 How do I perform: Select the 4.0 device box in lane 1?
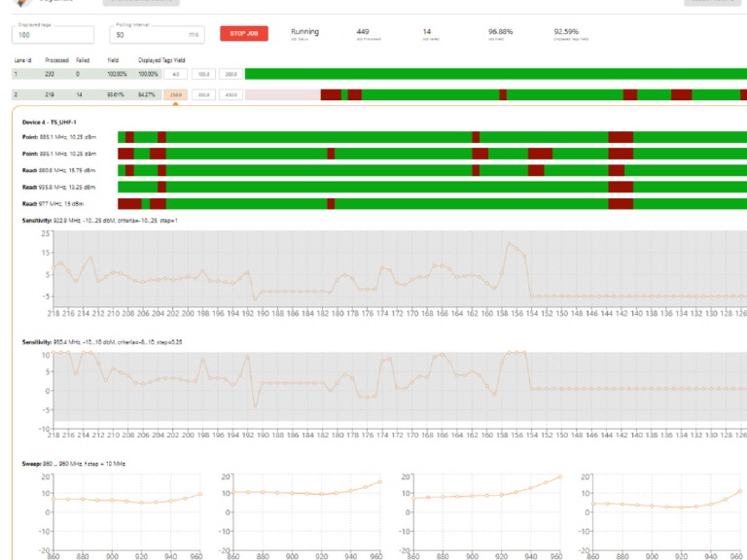pyautogui.click(x=176, y=74)
